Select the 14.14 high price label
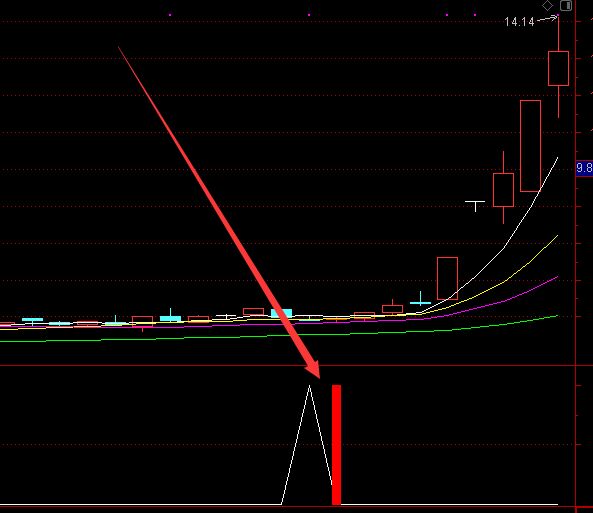Image resolution: width=593 pixels, height=513 pixels. tap(519, 22)
